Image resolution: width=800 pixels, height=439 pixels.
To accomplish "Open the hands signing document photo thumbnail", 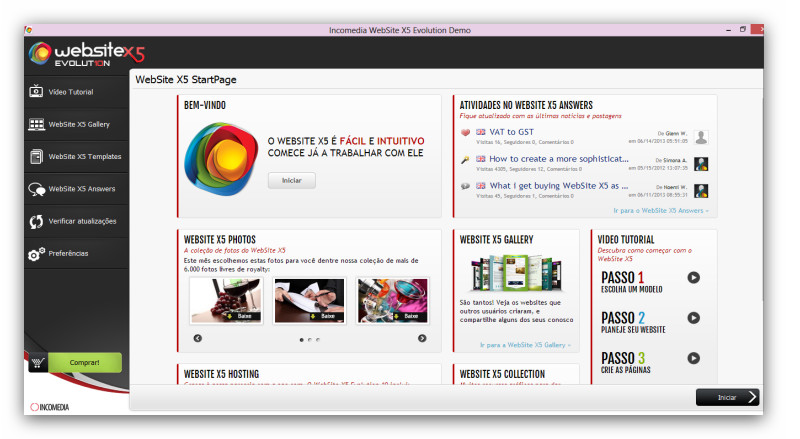I will pyautogui.click(x=309, y=301).
